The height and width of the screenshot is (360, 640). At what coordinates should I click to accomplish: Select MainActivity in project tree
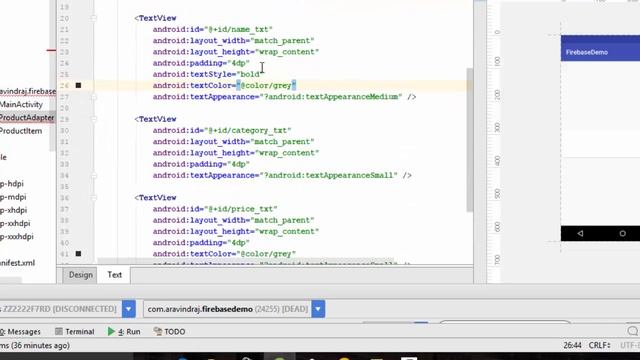click(x=21, y=104)
